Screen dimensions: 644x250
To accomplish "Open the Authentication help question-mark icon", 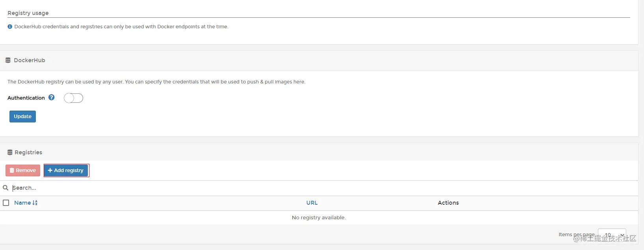I will point(52,97).
